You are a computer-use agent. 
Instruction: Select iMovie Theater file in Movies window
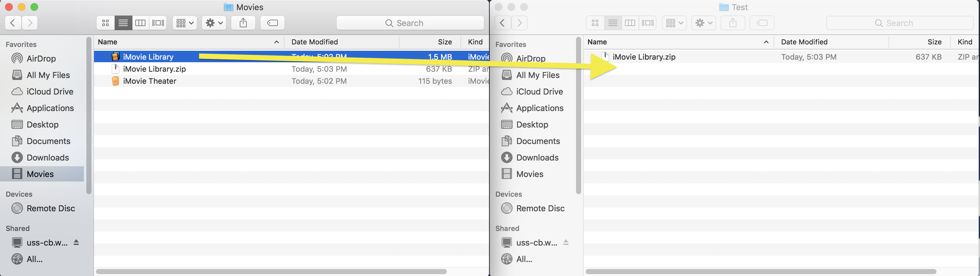292,81
